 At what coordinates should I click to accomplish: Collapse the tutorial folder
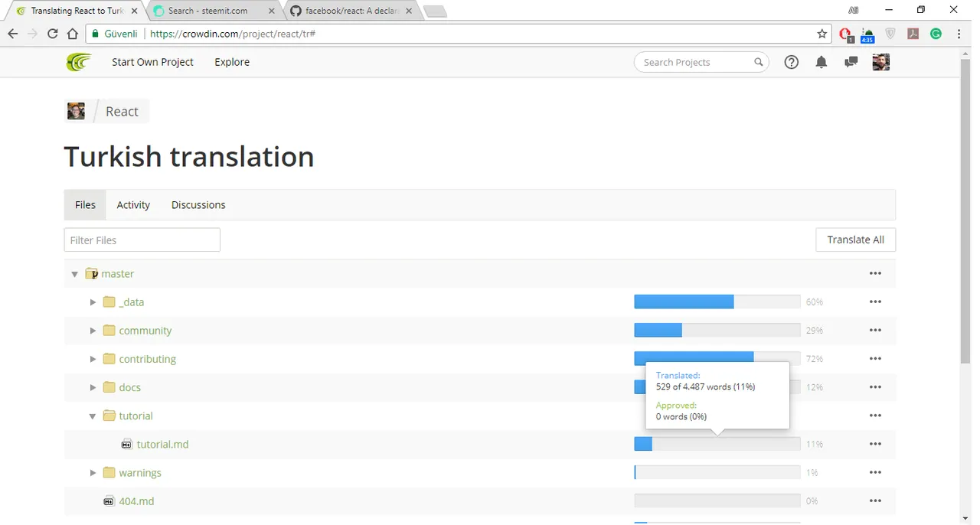tap(93, 416)
